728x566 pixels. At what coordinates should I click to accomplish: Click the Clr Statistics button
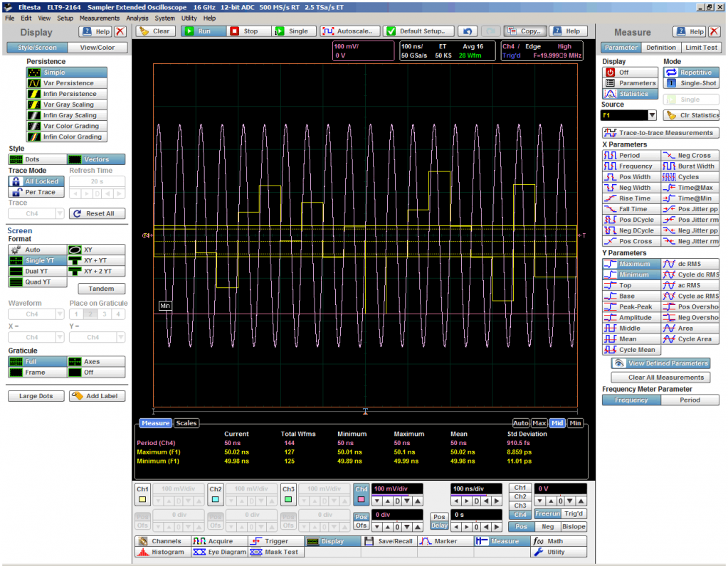(691, 115)
